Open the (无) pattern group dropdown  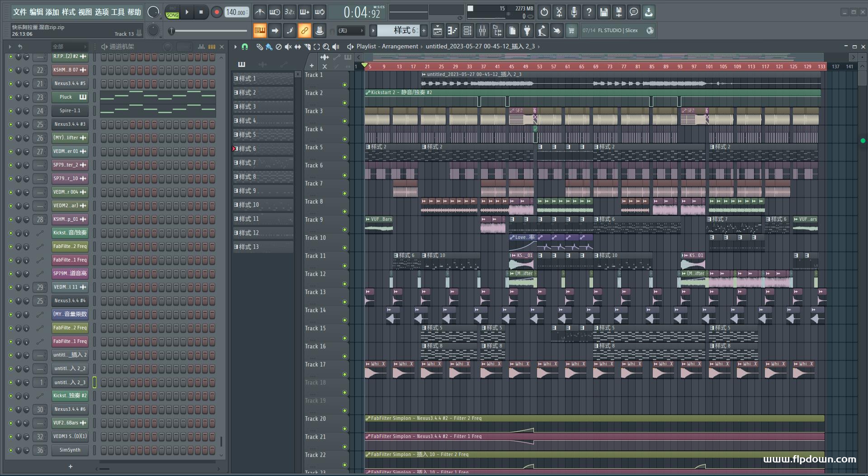point(351,31)
